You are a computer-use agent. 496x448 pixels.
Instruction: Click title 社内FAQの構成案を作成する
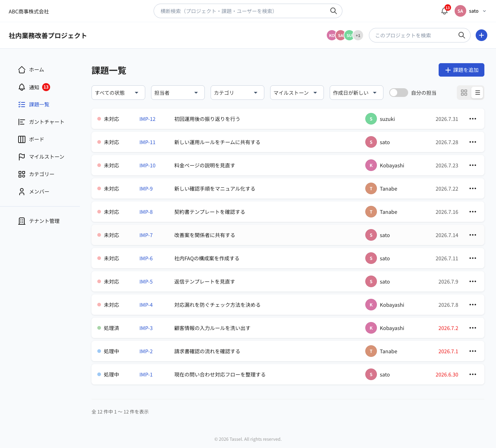[207, 258]
